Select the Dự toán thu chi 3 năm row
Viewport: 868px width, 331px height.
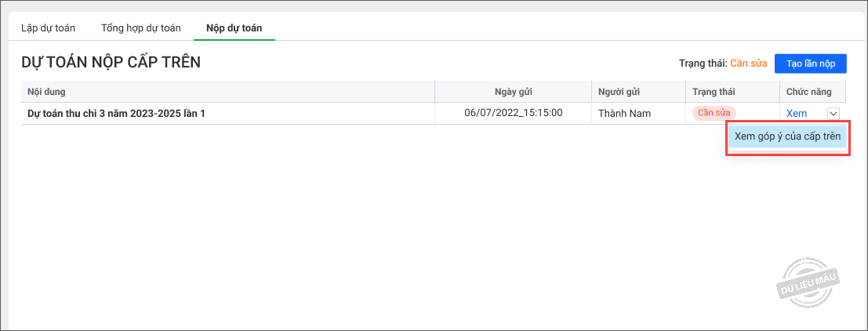[122, 114]
